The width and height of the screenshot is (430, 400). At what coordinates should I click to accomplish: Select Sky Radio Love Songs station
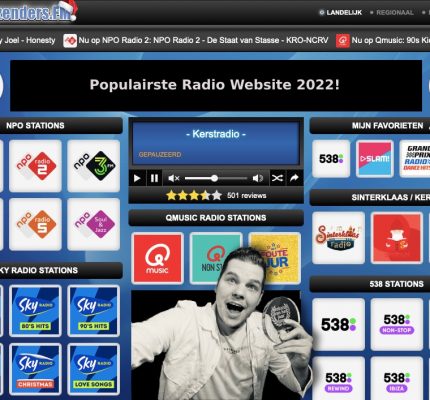[94, 369]
